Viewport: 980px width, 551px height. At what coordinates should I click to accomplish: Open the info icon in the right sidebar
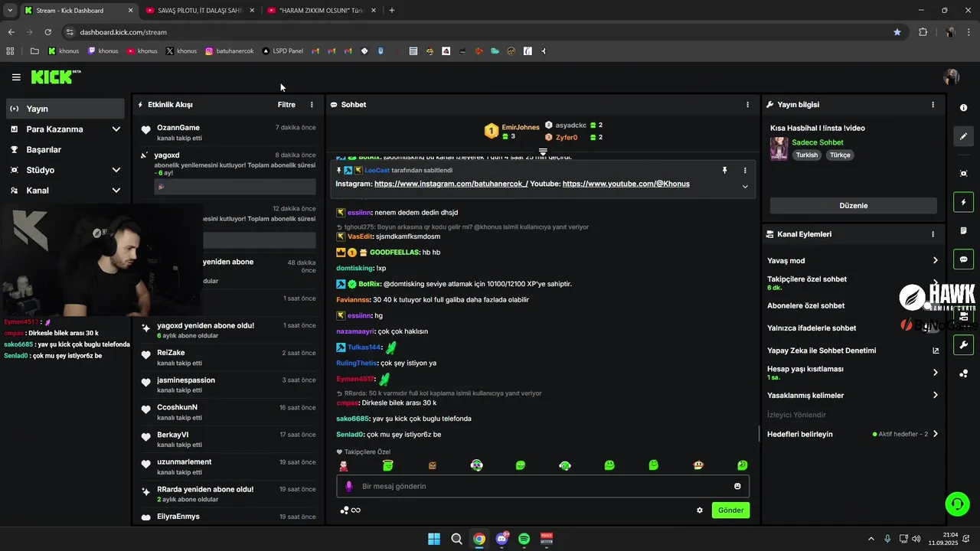[x=963, y=108]
